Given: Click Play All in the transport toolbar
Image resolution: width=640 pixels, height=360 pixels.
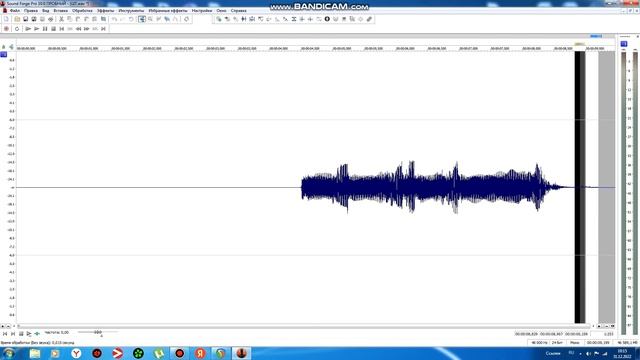Looking at the screenshot, I should (28, 29).
